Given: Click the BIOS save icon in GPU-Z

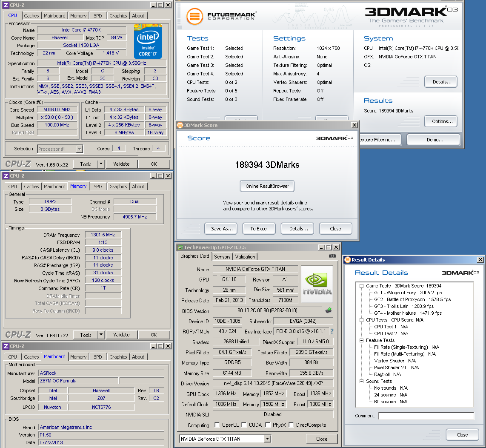Looking at the screenshot, I should tap(329, 311).
